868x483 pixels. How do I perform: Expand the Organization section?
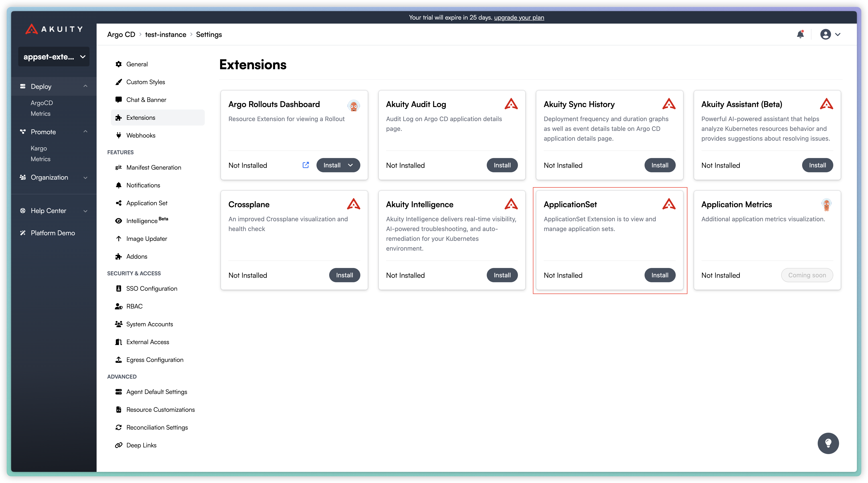click(54, 177)
